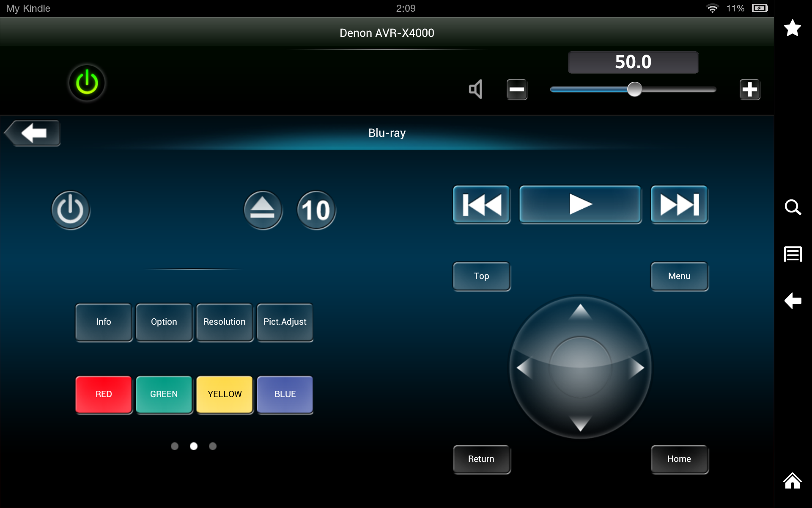
Task: Open favorites via the star icon
Action: click(x=793, y=28)
